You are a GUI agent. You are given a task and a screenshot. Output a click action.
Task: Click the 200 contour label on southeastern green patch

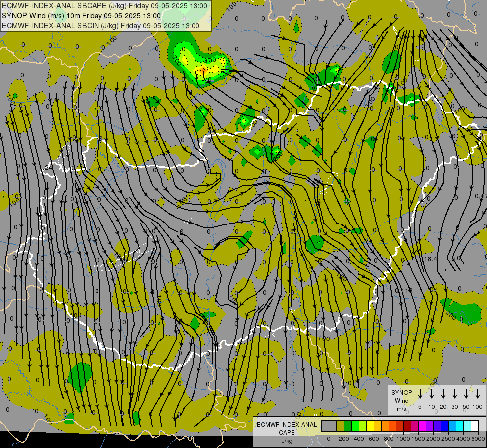click(x=451, y=315)
